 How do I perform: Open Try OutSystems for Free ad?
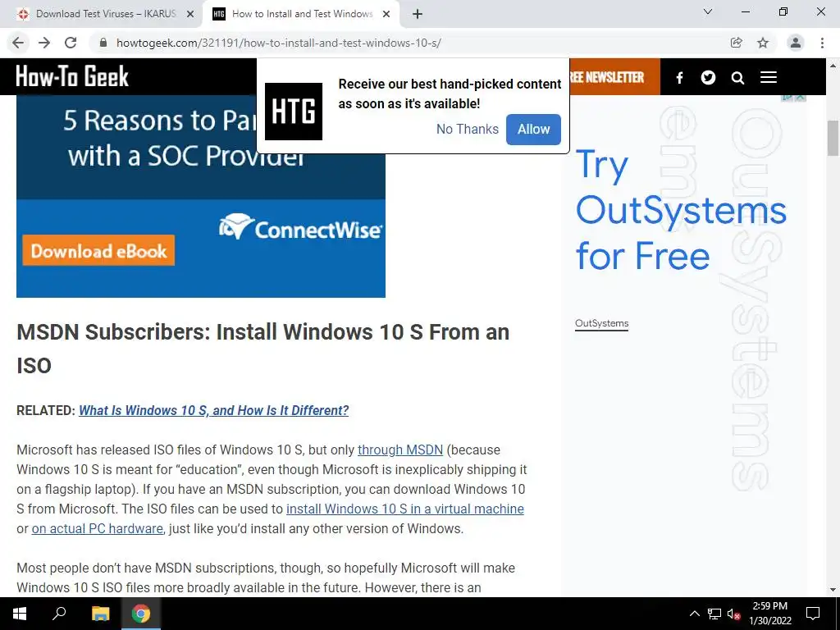click(x=680, y=210)
